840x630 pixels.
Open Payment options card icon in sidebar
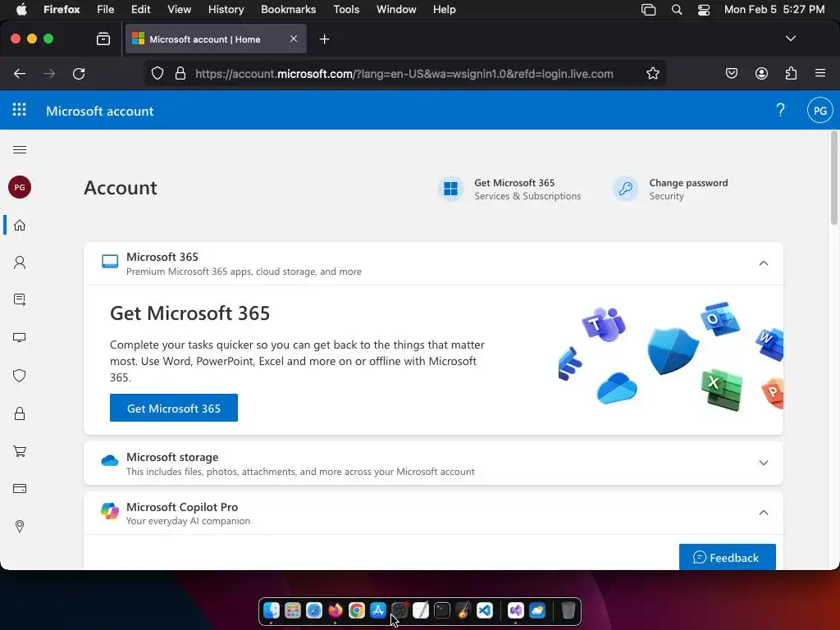[x=20, y=489]
